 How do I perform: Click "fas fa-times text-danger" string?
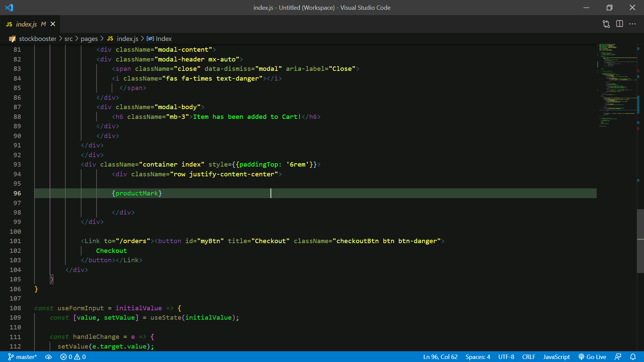[212, 78]
